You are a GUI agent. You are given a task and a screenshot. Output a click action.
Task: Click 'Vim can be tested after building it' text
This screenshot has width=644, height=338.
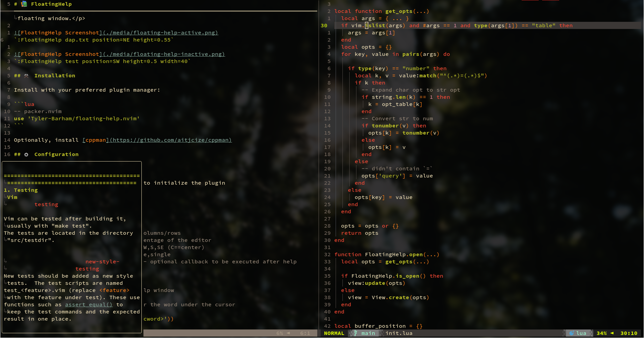(65, 219)
